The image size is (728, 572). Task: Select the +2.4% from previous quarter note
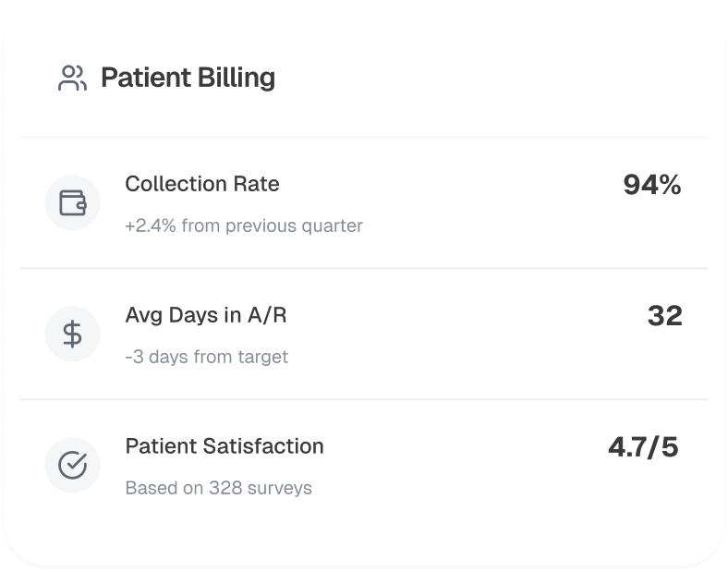[244, 225]
